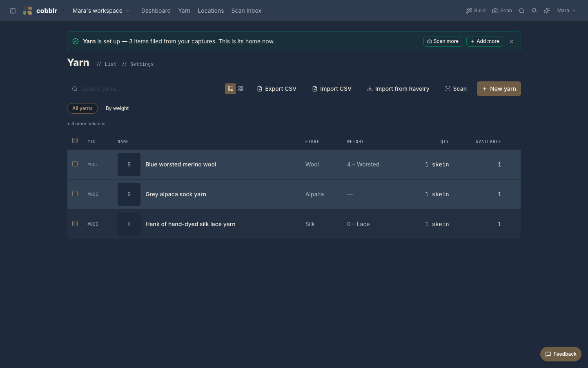588x368 pixels.
Task: Click Import from Ravelry
Action: click(x=398, y=89)
